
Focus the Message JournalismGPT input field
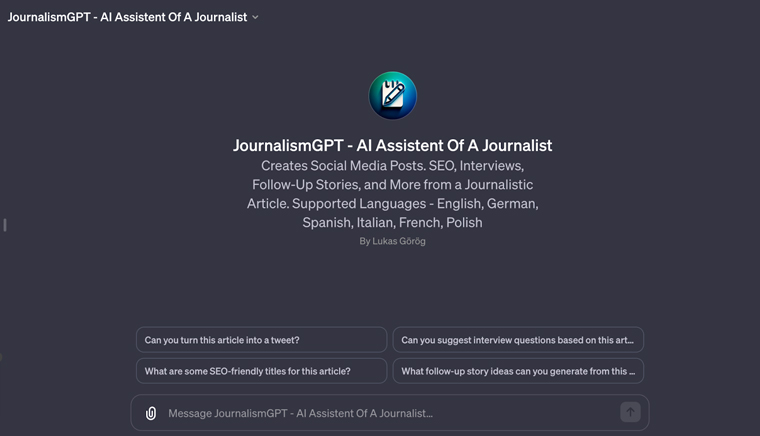[390, 413]
